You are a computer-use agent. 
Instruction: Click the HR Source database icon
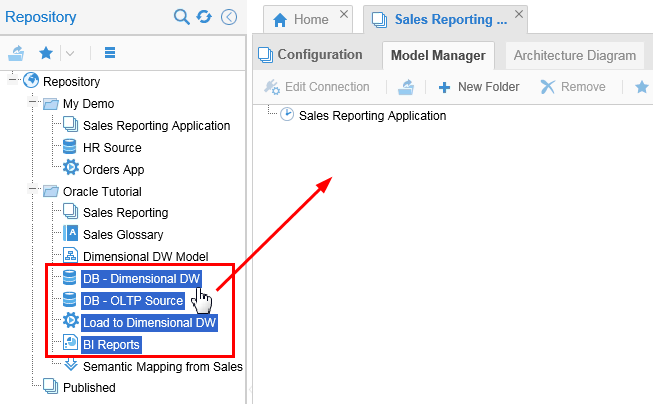click(70, 147)
